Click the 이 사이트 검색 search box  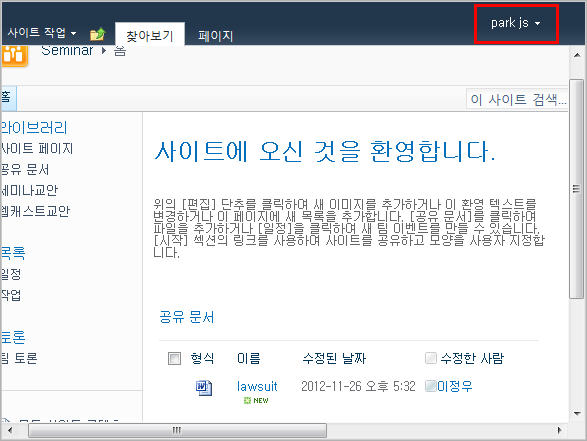(517, 99)
